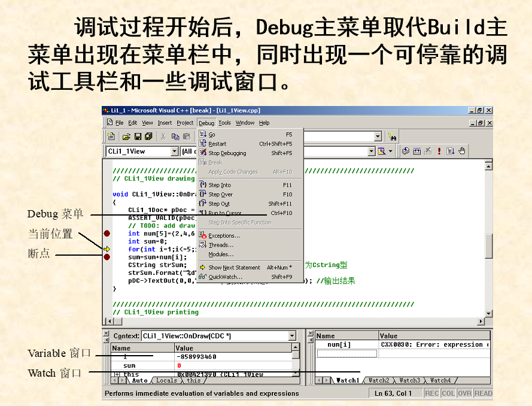
Task: Open the Insert menu
Action: pyautogui.click(x=165, y=123)
